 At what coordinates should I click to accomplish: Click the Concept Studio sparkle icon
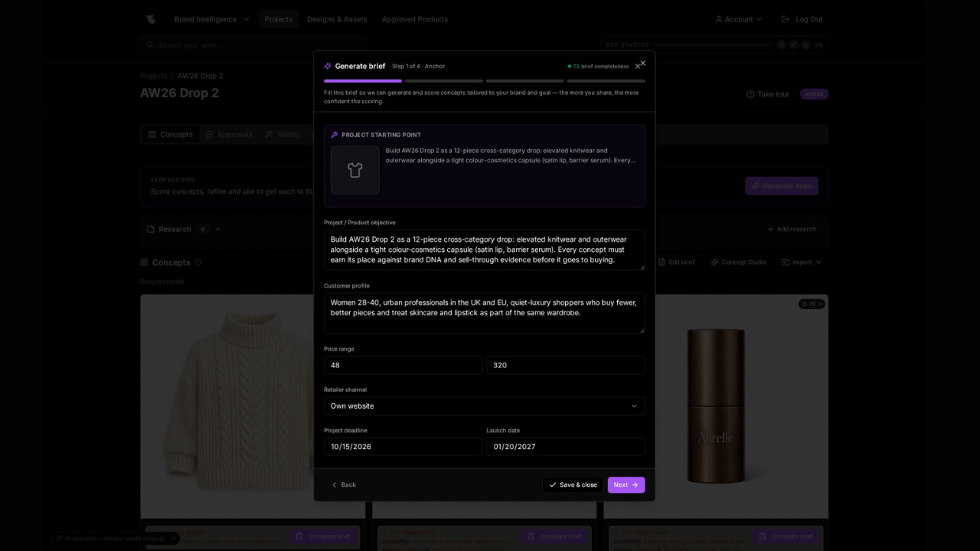click(714, 262)
